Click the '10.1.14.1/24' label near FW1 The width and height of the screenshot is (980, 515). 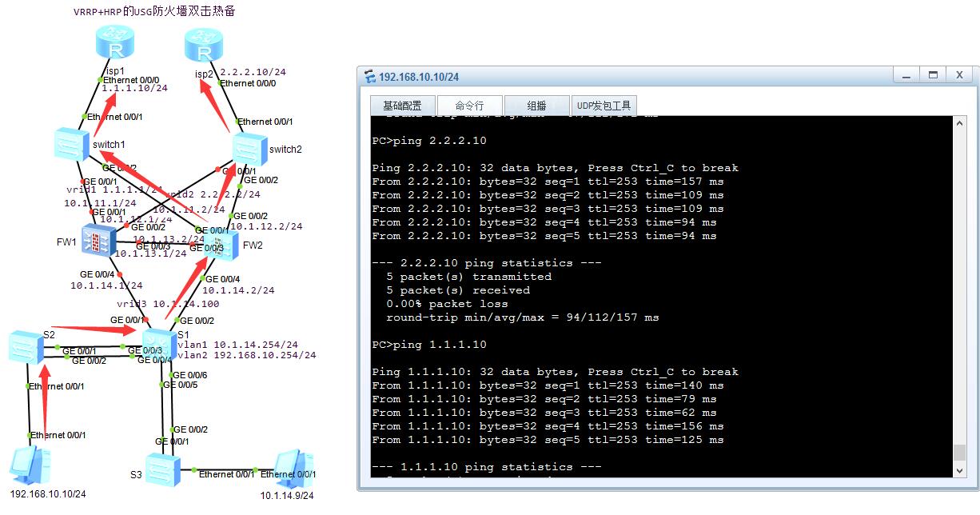click(106, 285)
